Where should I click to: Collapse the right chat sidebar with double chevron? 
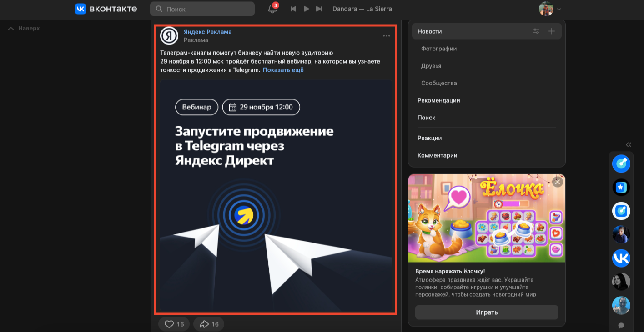pyautogui.click(x=629, y=145)
